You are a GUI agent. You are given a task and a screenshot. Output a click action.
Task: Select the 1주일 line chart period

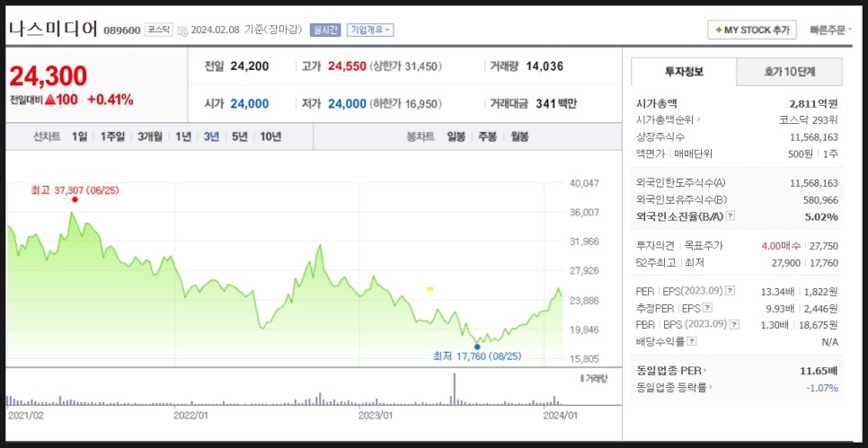112,136
